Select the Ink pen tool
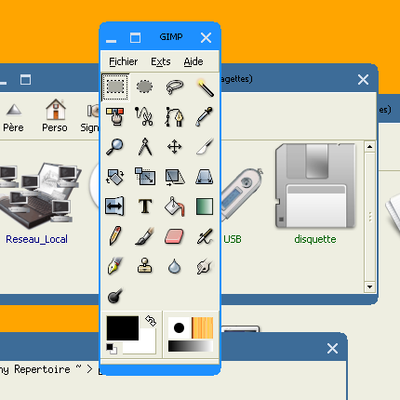 click(x=115, y=266)
